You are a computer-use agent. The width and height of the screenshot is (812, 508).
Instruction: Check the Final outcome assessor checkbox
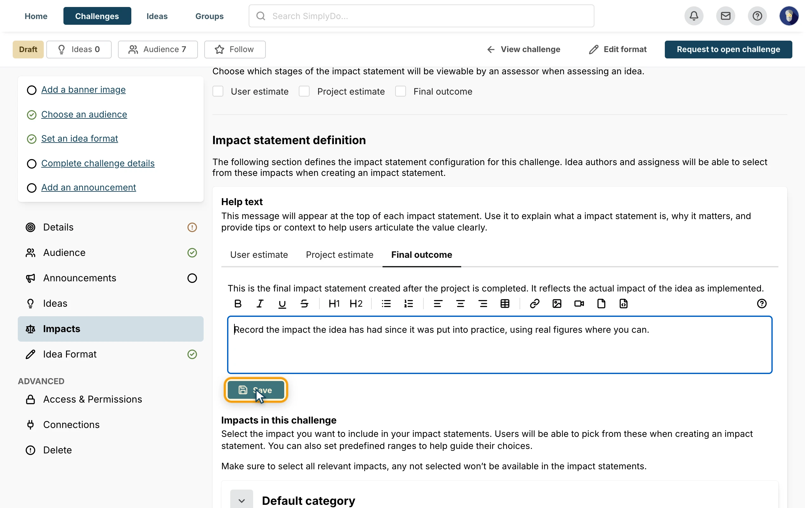[401, 91]
